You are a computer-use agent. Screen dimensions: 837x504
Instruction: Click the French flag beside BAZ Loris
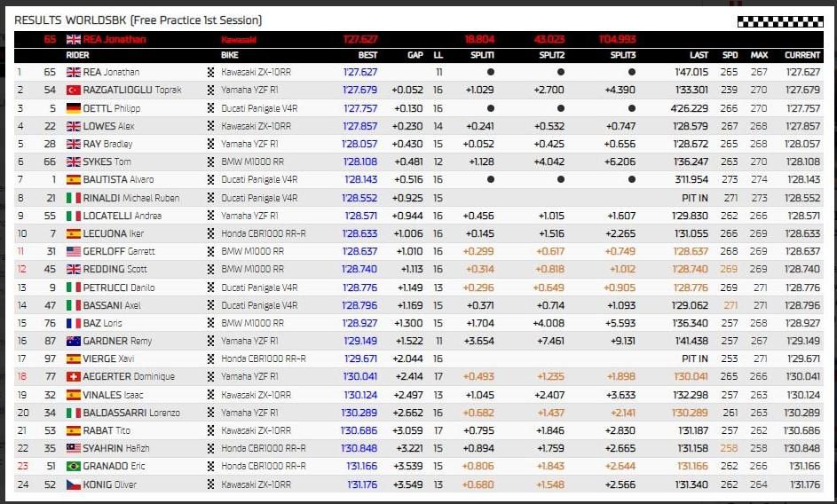(x=74, y=324)
